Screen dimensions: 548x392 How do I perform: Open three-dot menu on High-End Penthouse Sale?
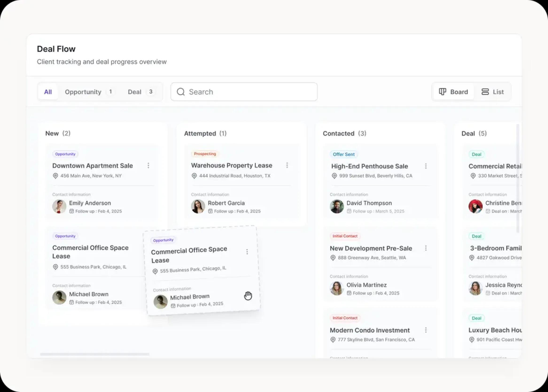[426, 166]
